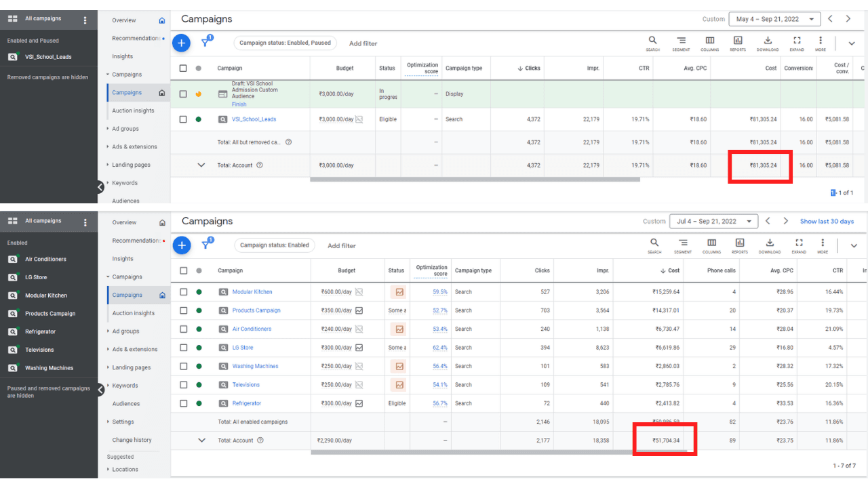
Task: Click Add filter next to 'Enabled, Paused' chip
Action: tap(363, 43)
